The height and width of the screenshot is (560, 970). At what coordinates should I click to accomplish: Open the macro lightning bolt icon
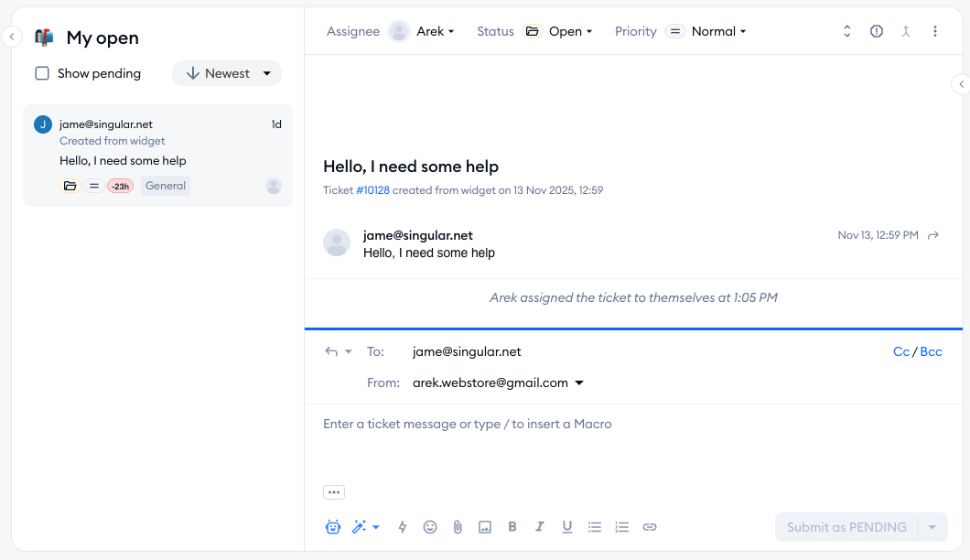pyautogui.click(x=403, y=527)
